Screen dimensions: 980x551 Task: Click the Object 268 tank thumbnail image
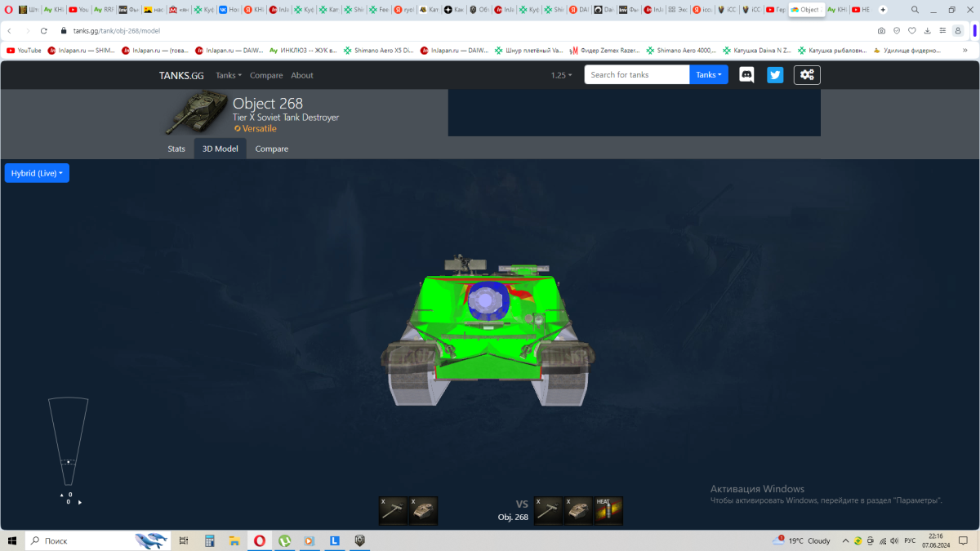[196, 113]
